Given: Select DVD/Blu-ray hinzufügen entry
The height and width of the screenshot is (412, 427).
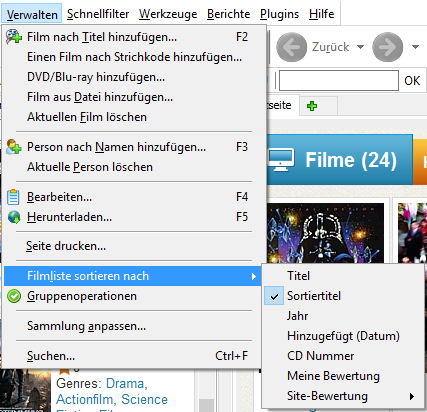Looking at the screenshot, I should tap(133, 77).
